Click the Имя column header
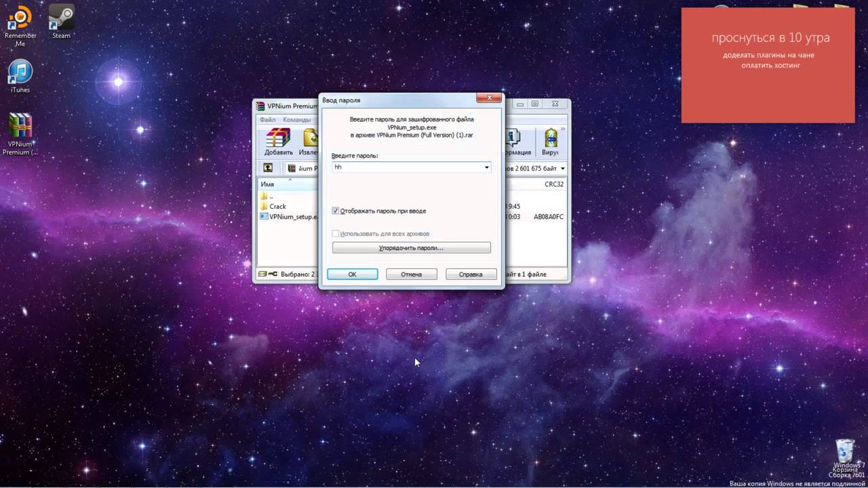The width and height of the screenshot is (868, 488). pyautogui.click(x=288, y=184)
